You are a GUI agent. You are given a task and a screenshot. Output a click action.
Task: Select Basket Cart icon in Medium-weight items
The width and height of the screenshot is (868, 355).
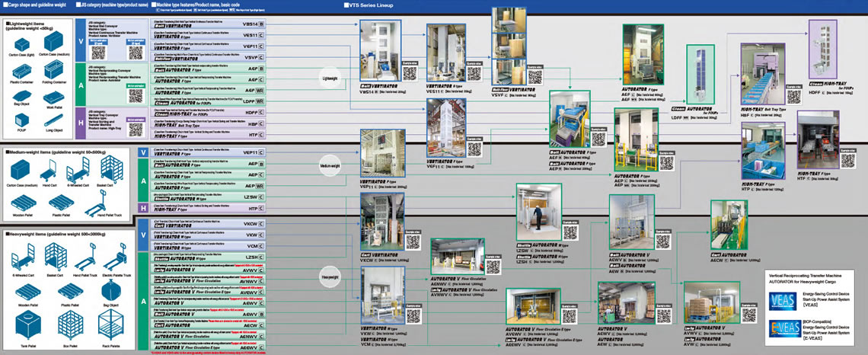click(111, 168)
